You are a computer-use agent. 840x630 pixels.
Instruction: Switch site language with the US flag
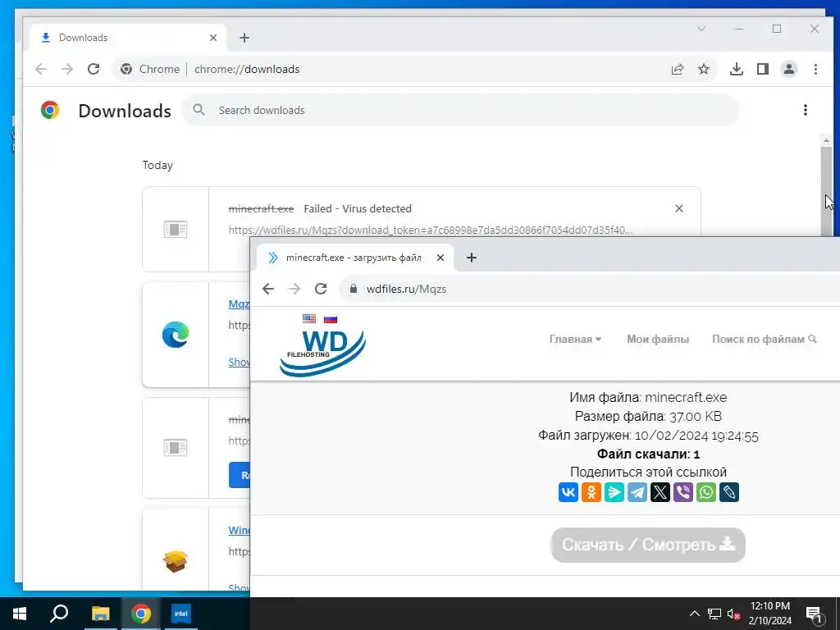point(309,319)
